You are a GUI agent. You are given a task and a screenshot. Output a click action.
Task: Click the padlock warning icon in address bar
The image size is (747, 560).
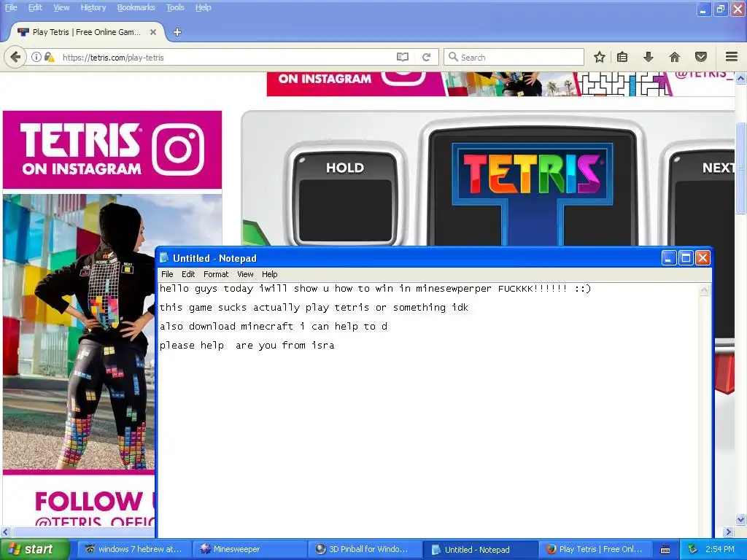[x=49, y=57]
